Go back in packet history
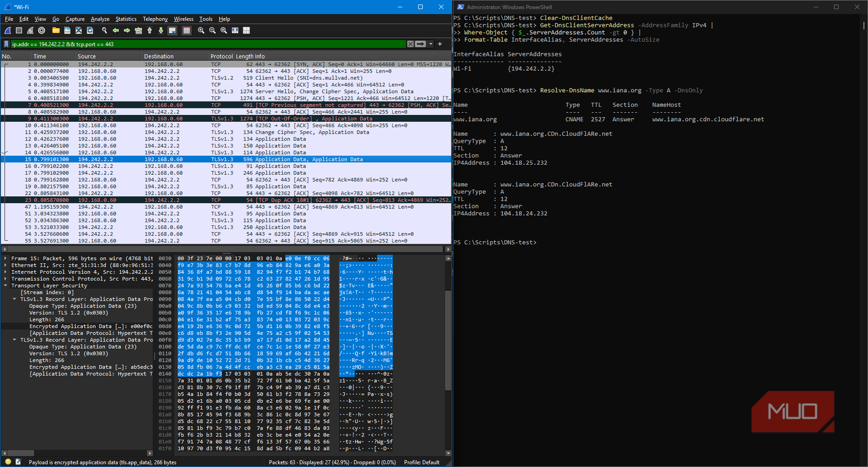The height and width of the screenshot is (467, 868). coord(116,31)
